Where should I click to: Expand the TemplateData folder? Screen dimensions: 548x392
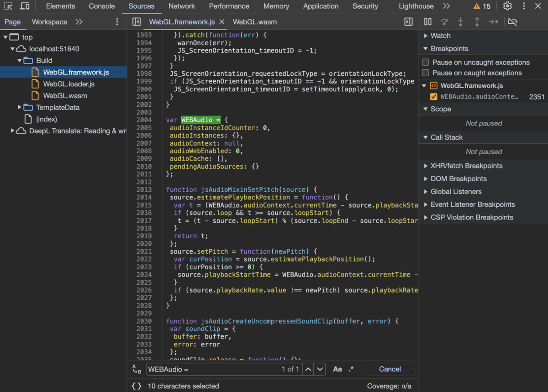pos(20,108)
